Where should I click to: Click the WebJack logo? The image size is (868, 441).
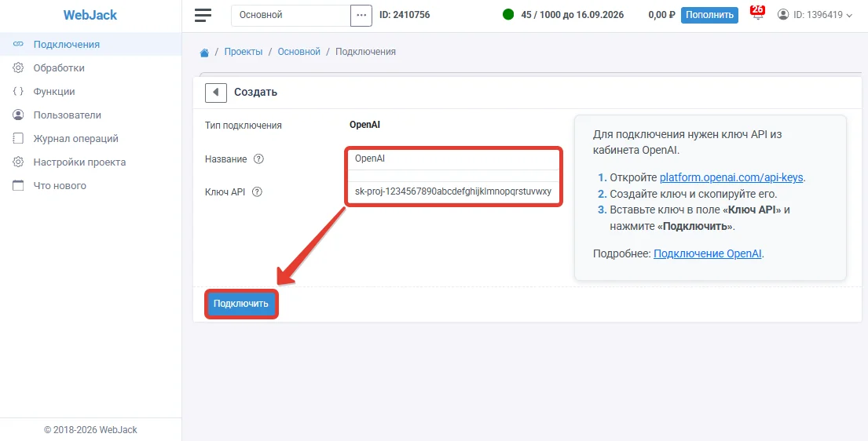click(90, 15)
